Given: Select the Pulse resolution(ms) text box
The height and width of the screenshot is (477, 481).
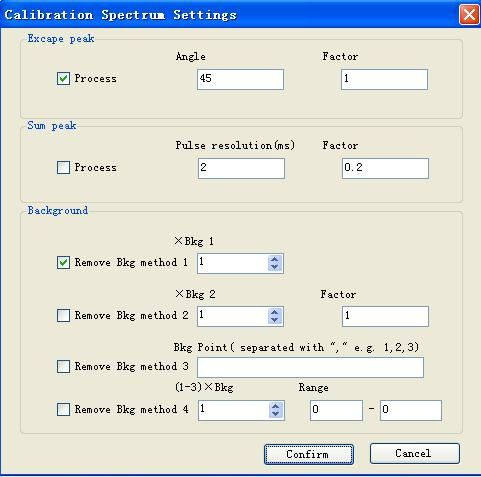Looking at the screenshot, I should click(x=241, y=168).
